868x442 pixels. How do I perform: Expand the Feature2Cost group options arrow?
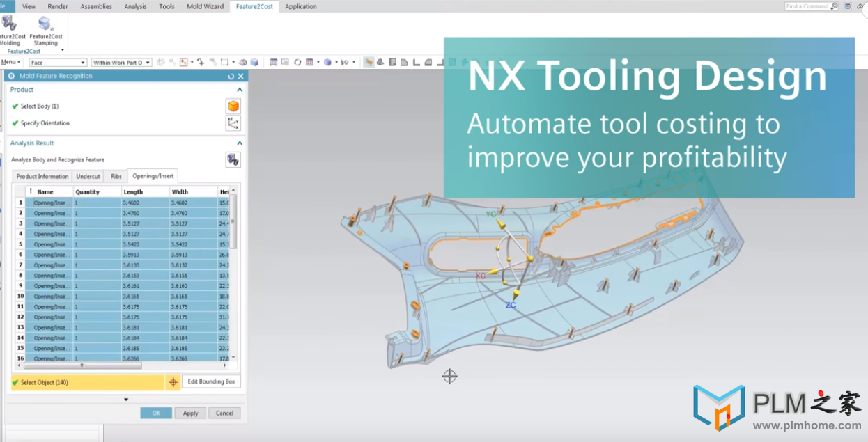(63, 51)
